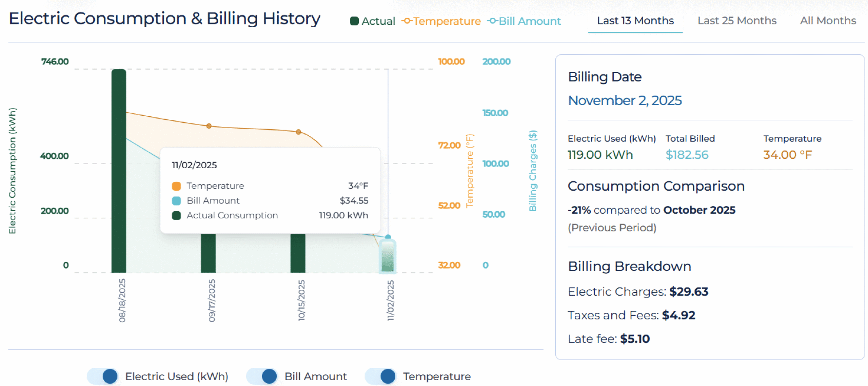
Task: Switch to the All Months tab
Action: 828,21
